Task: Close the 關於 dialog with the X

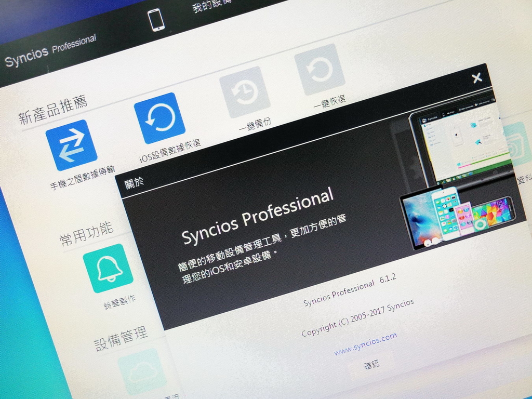Action: [x=477, y=78]
